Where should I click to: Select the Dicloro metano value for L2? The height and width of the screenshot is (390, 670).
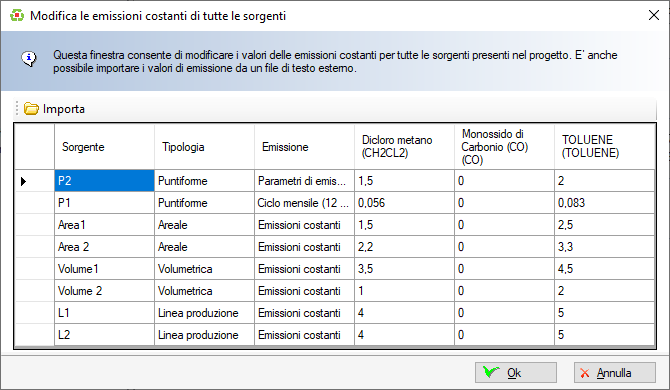pyautogui.click(x=404, y=335)
